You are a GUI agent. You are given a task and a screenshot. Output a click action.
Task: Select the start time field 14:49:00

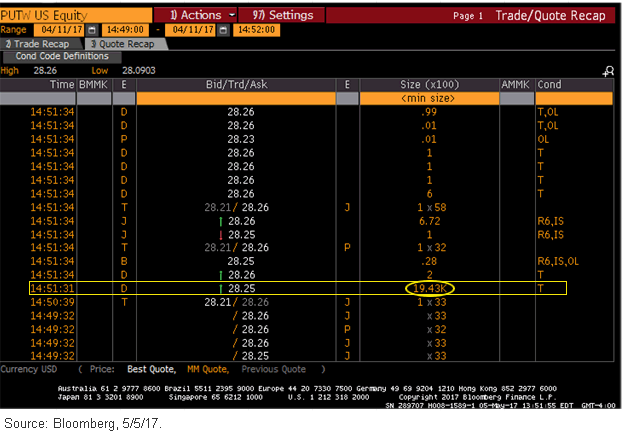125,30
